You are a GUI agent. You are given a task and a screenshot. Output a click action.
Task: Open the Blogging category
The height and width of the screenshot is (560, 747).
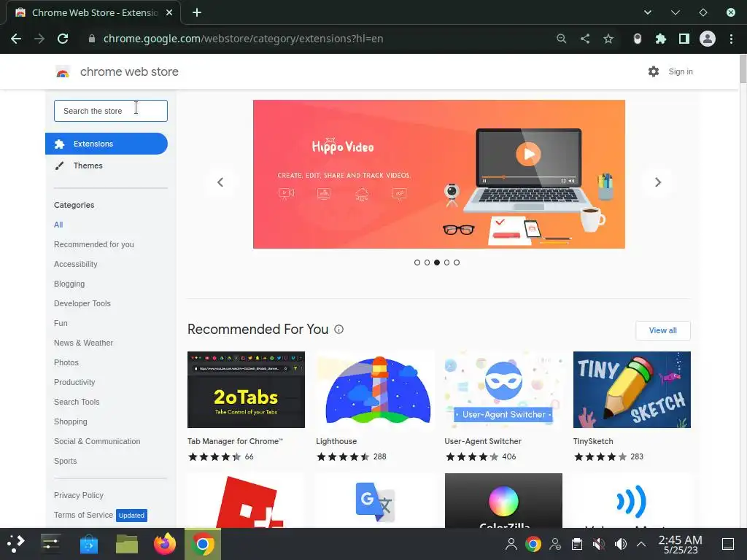pyautogui.click(x=69, y=284)
